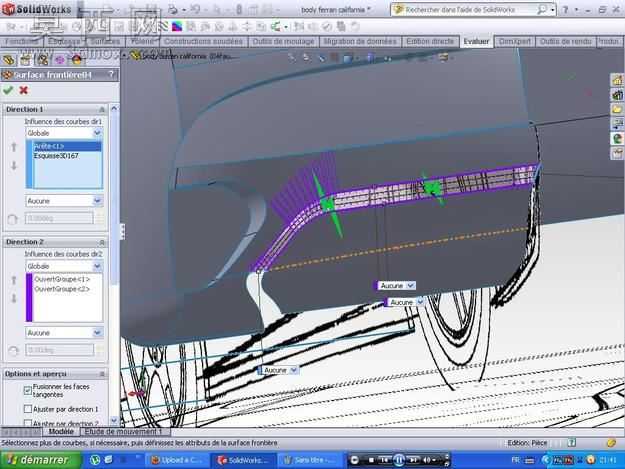625x469 pixels.
Task: Open Display Style cube in heads-up toolbar
Action: point(371,58)
